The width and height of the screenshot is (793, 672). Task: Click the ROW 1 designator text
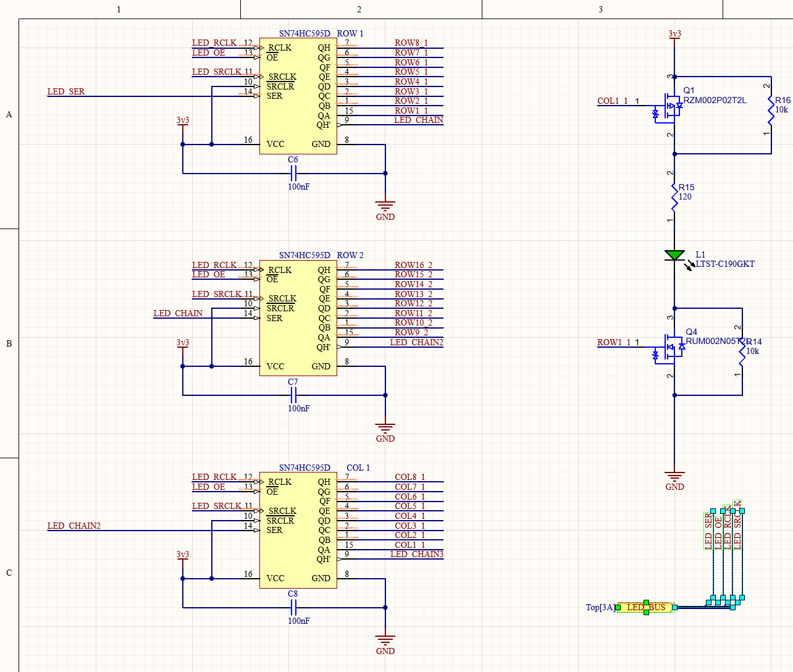click(x=350, y=33)
